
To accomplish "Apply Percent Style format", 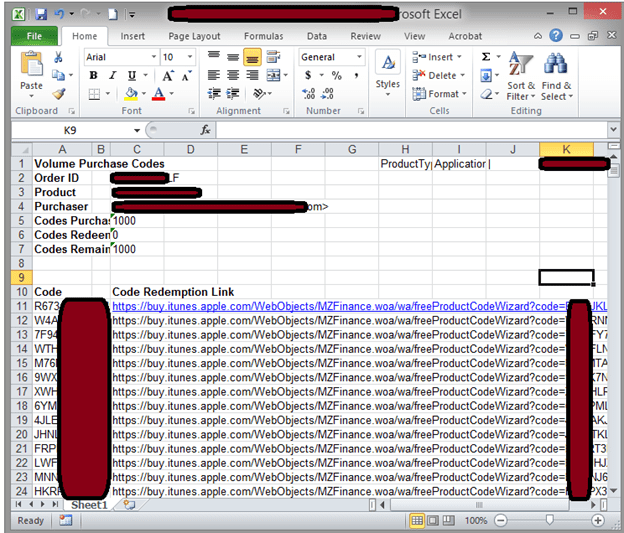I will 337,75.
